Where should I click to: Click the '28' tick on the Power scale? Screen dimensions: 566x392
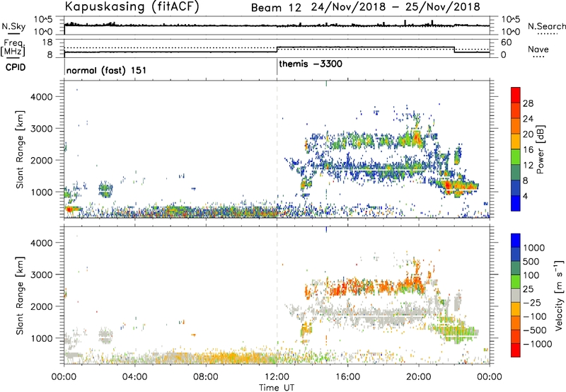(528, 103)
